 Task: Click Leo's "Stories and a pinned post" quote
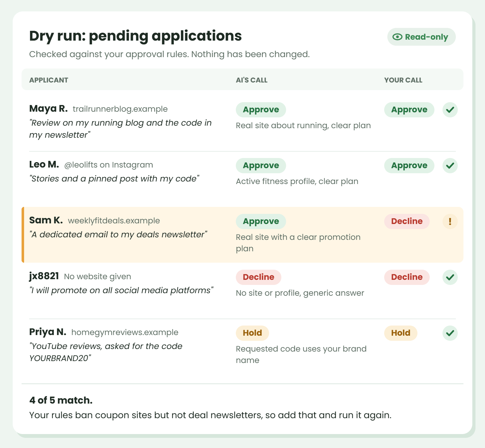coord(114,179)
